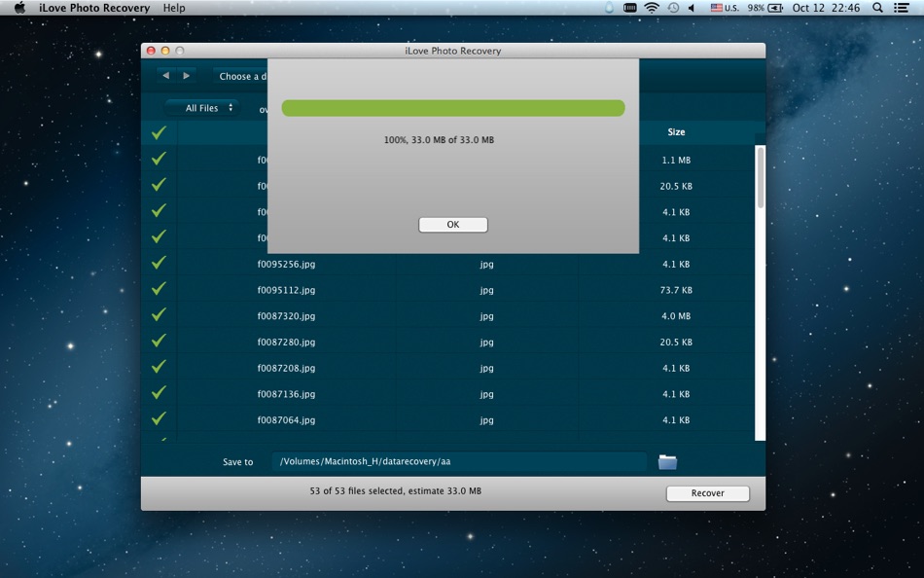Open iLove Photo Recovery app menu
The height and width of the screenshot is (578, 924).
click(x=94, y=8)
